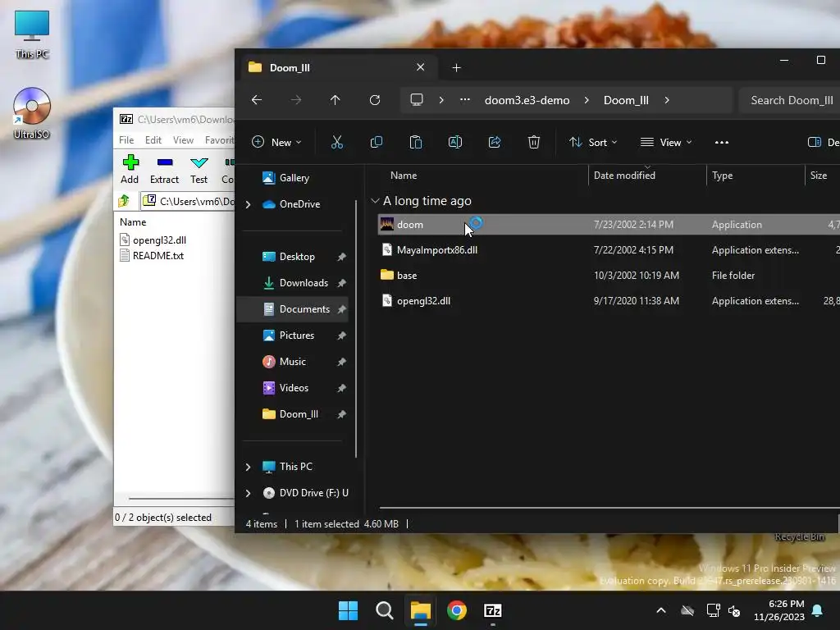Collapse the 'A long time ago' group

(x=375, y=201)
